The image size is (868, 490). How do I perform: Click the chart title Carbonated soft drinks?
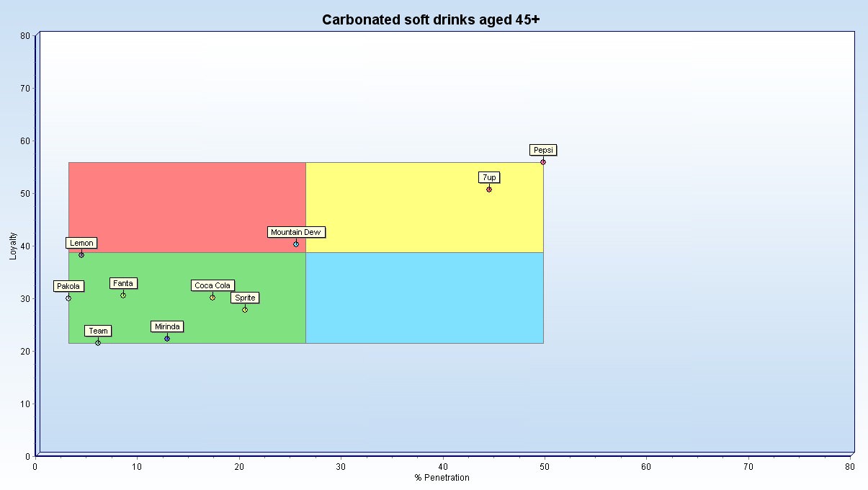431,19
